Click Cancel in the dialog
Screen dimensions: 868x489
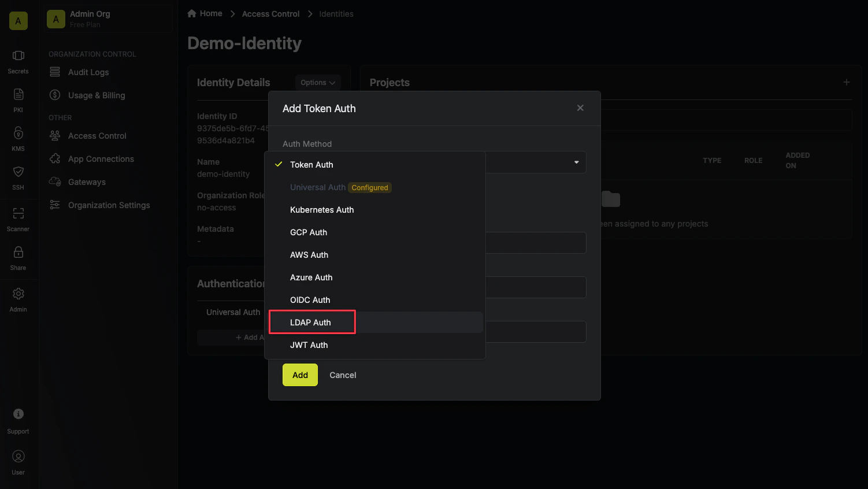pos(343,375)
